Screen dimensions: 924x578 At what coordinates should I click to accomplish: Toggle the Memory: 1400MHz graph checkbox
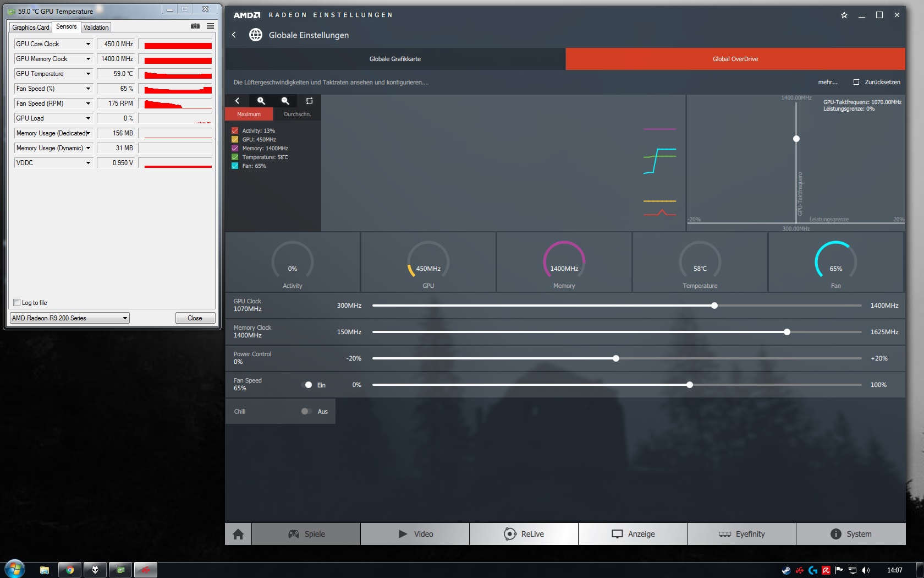[x=235, y=148]
